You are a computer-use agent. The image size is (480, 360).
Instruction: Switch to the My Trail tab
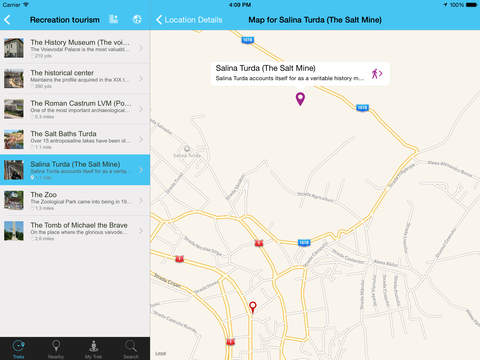93,349
